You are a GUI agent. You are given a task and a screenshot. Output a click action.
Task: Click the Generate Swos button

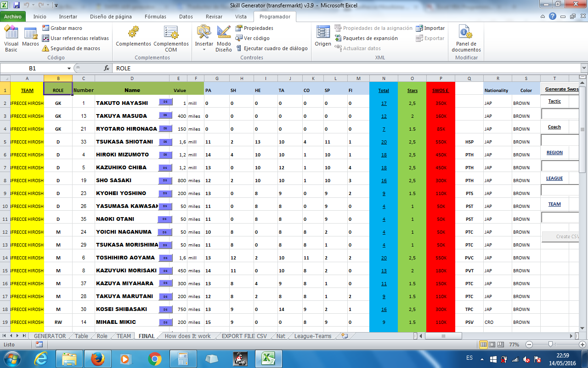(561, 89)
